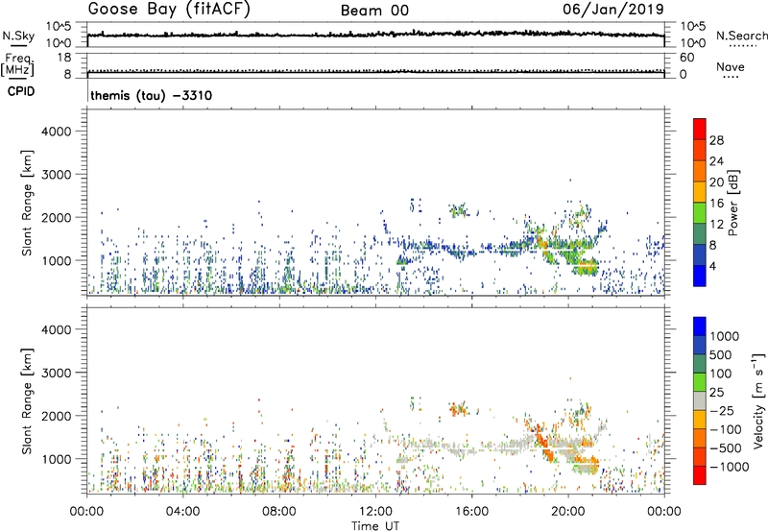Click the '20:00' time axis tick label
The image size is (768, 532).
coord(567,512)
